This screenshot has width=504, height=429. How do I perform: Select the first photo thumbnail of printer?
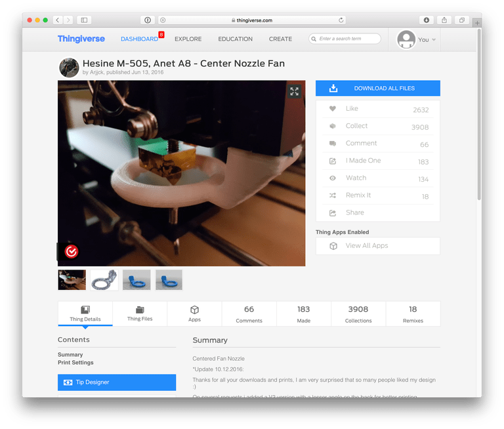pyautogui.click(x=72, y=280)
